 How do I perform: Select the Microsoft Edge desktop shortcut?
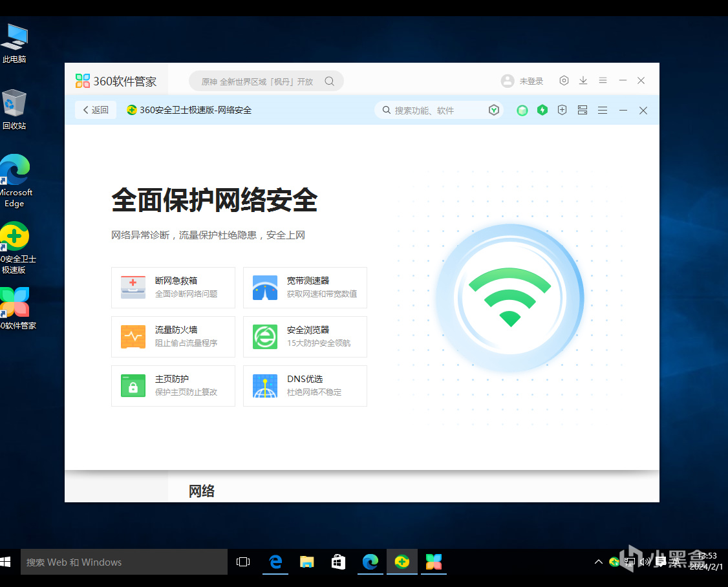pos(15,181)
